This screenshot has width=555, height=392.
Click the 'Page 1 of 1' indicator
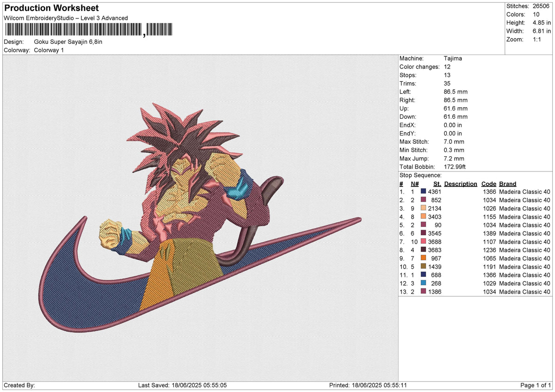coord(536,385)
